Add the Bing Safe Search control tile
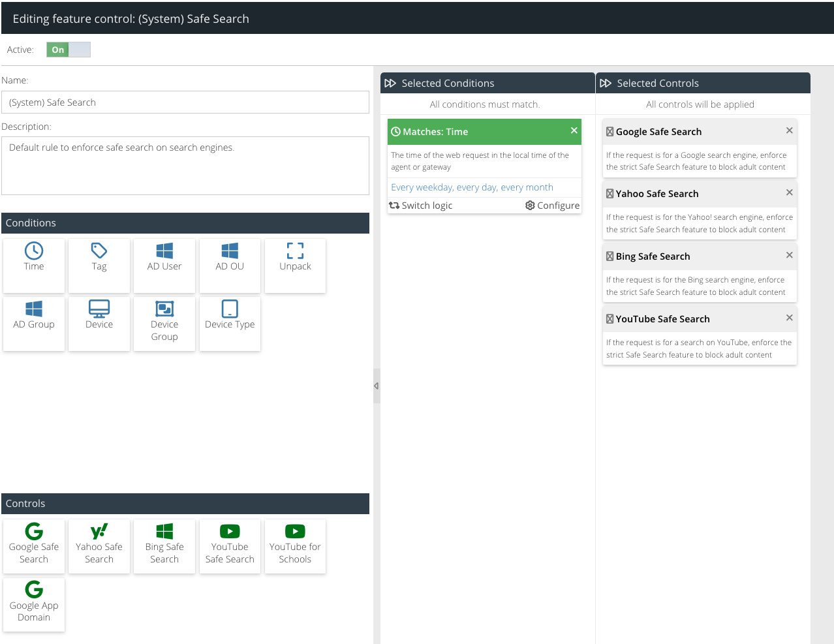The width and height of the screenshot is (834, 644). (164, 546)
